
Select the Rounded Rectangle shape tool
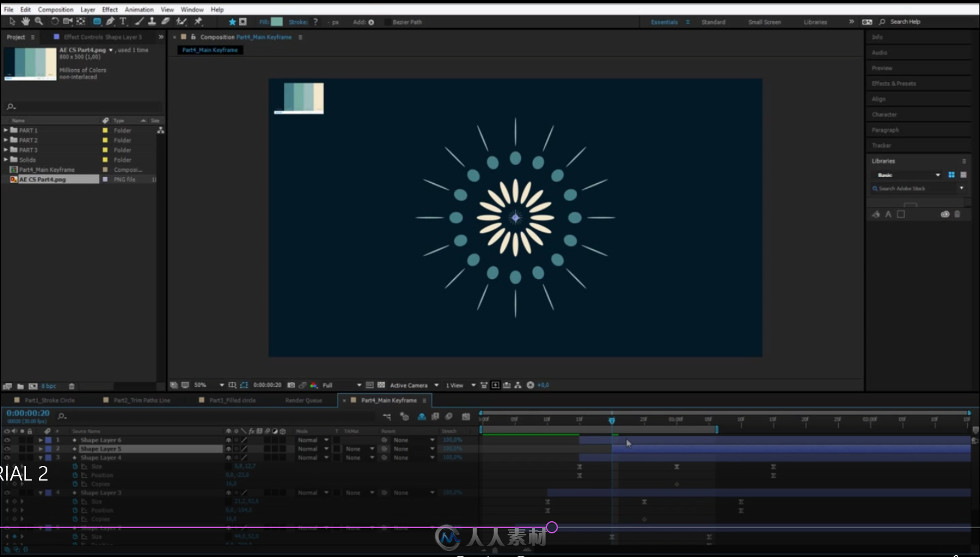pos(97,21)
